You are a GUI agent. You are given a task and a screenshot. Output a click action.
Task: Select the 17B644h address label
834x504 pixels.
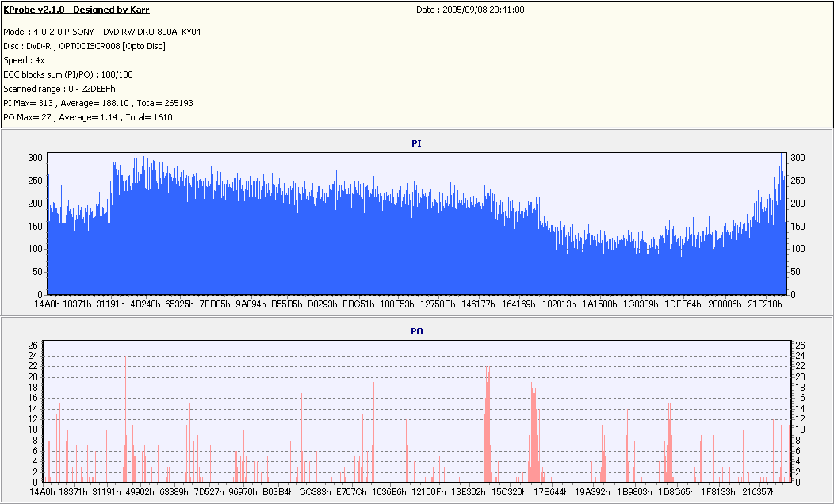(x=551, y=492)
